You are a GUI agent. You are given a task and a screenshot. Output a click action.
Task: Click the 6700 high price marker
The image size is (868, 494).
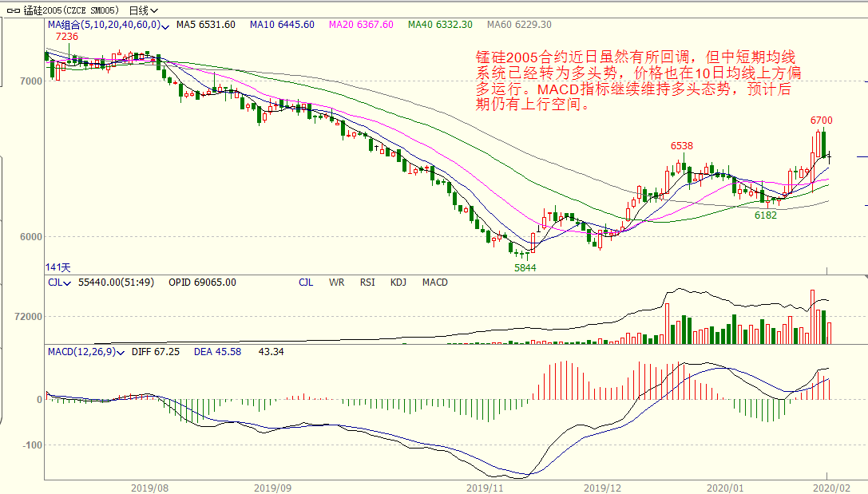point(821,121)
